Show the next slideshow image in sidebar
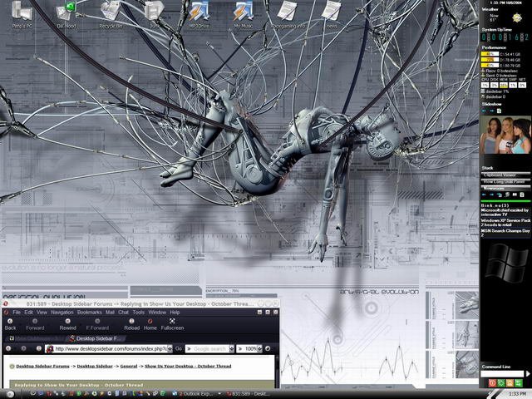This screenshot has height=399, width=532. [491, 111]
